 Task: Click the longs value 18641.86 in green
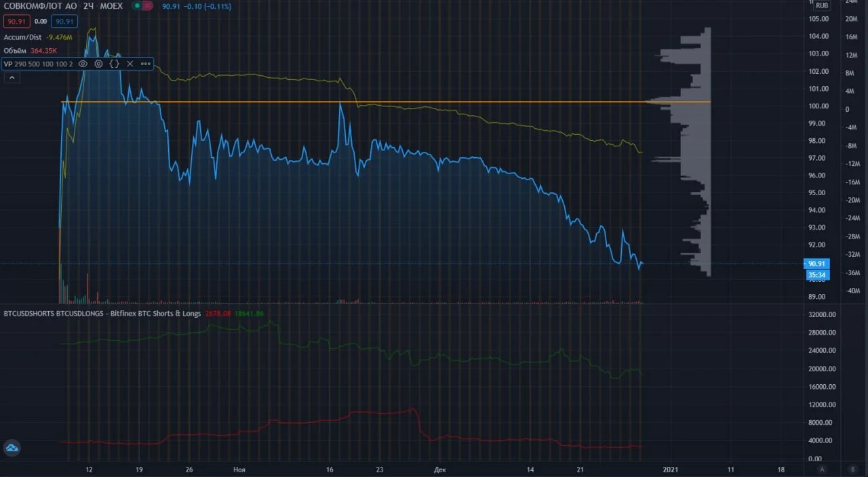pyautogui.click(x=250, y=314)
